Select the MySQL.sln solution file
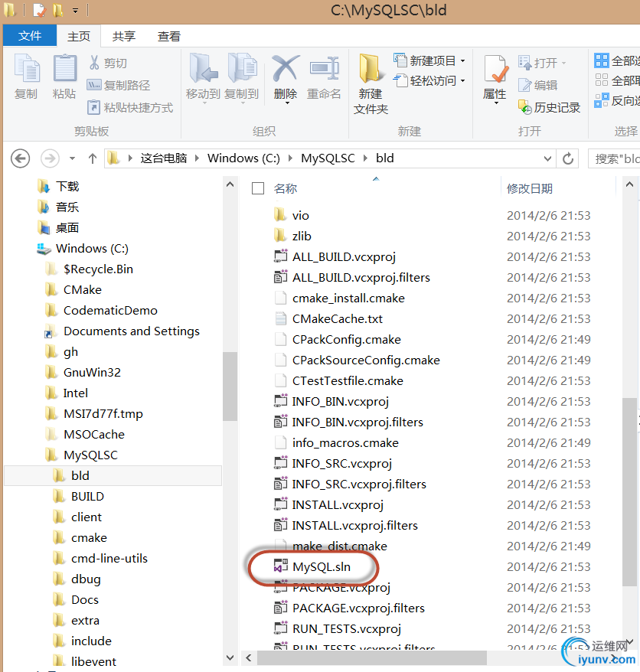The width and height of the screenshot is (640, 672). pos(322,566)
